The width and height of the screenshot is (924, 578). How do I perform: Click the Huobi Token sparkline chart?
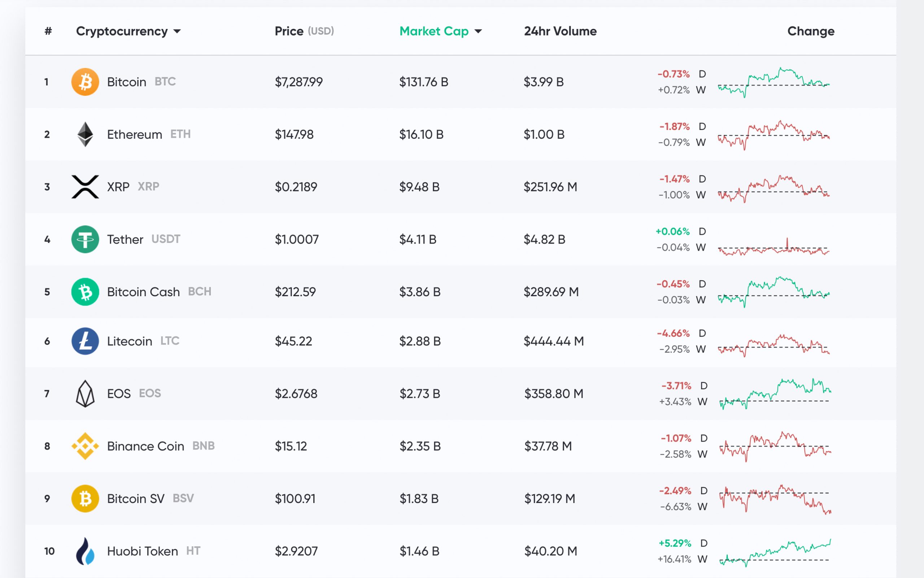pyautogui.click(x=775, y=552)
